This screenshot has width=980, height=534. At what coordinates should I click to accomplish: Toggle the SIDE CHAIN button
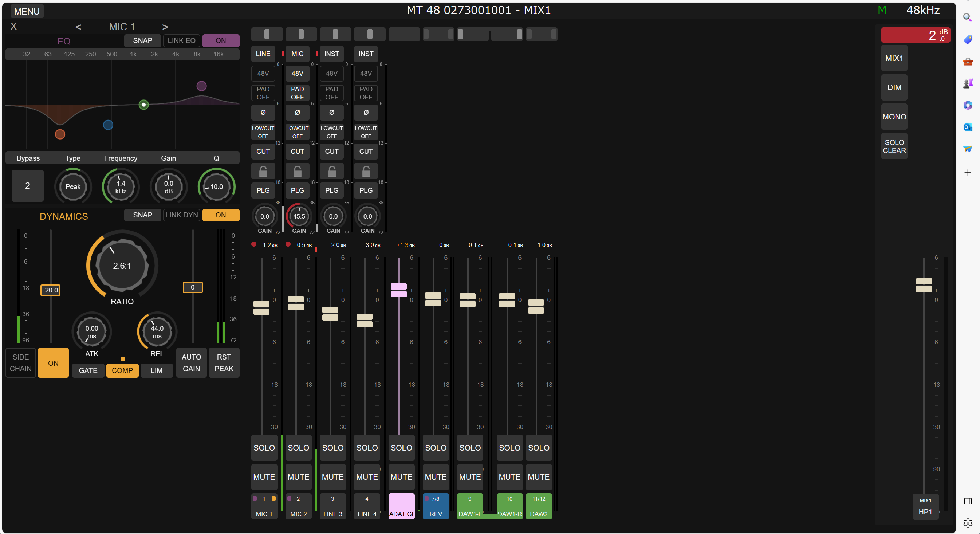(x=20, y=362)
